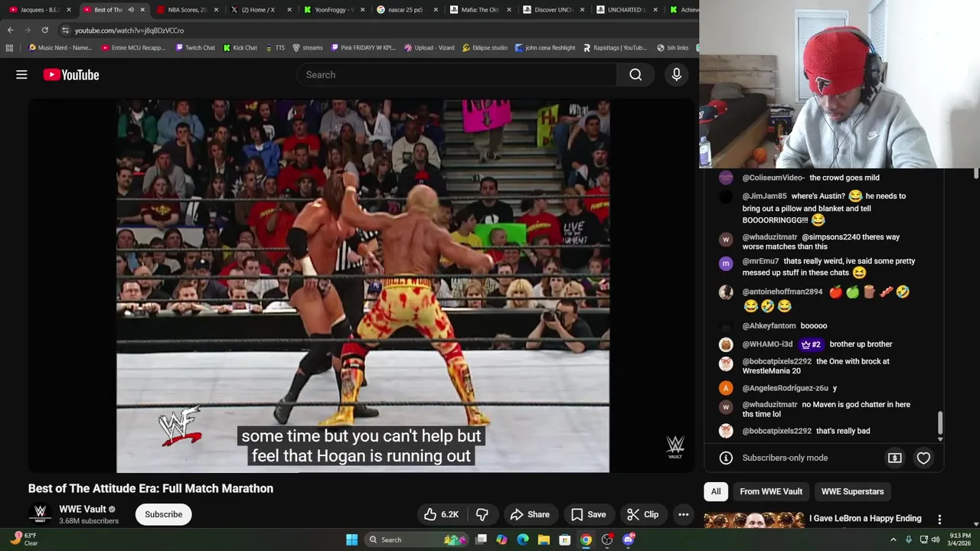Open the Chrome apps grid shortcut
The height and width of the screenshot is (551, 980).
point(9,47)
